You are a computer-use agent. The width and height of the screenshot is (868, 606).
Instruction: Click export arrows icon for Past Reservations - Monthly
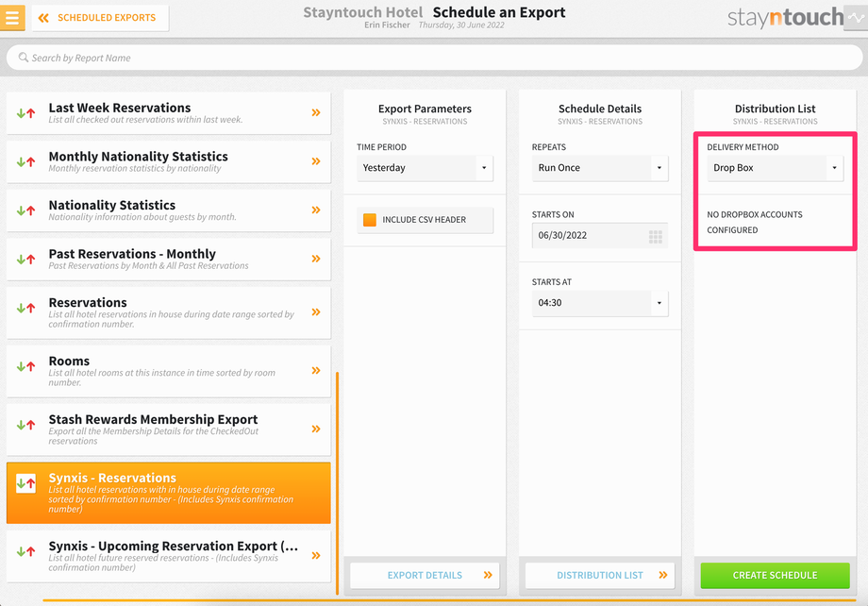26,260
